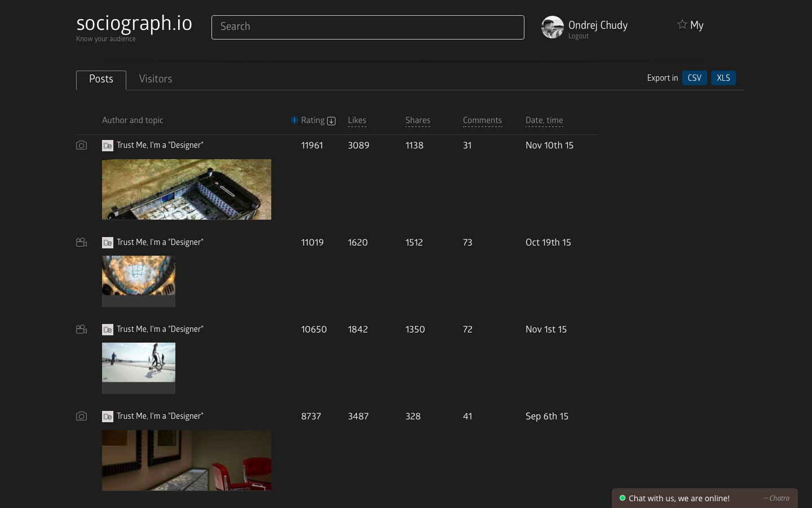The image size is (812, 508).
Task: Click the star icon next to My
Action: [x=682, y=24]
